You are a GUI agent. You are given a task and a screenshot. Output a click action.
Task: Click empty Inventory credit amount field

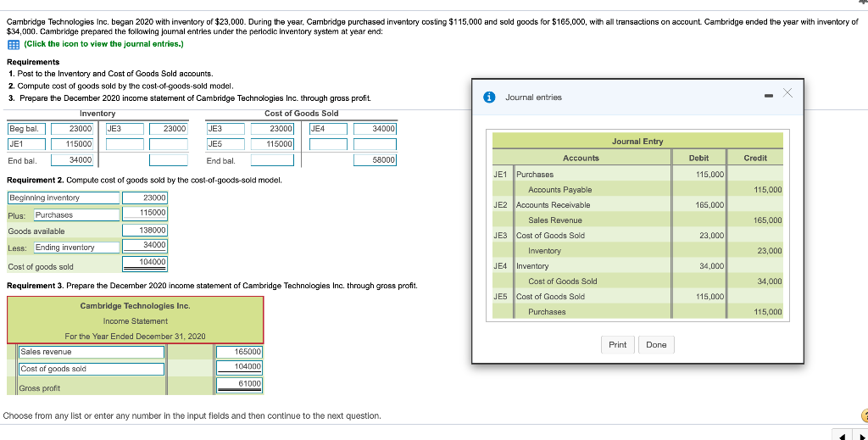point(169,144)
